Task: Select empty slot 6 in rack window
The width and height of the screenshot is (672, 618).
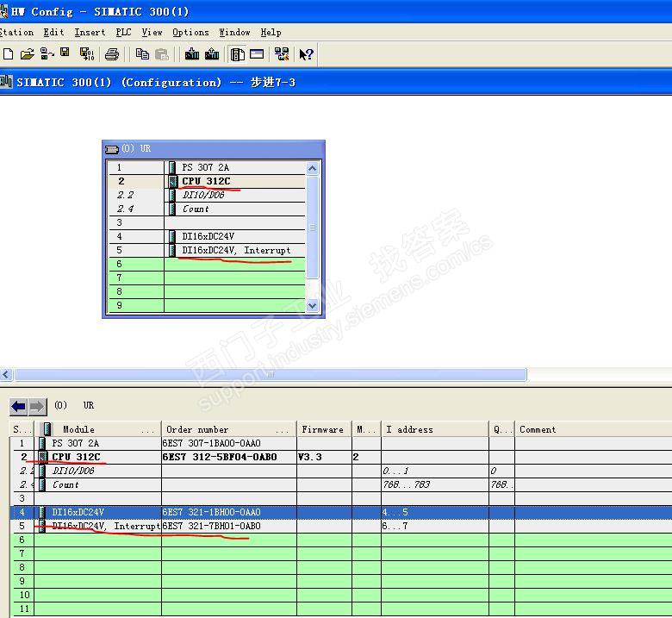Action: click(x=207, y=265)
